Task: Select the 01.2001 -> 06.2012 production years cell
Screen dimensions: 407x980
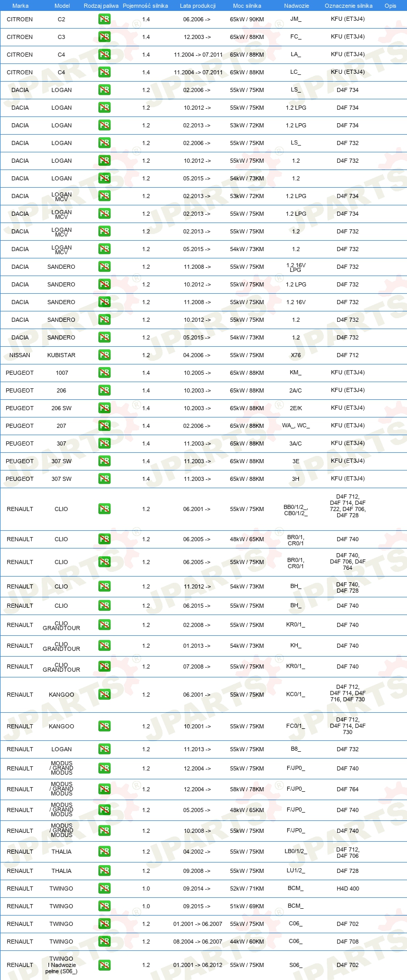Action: point(198,965)
